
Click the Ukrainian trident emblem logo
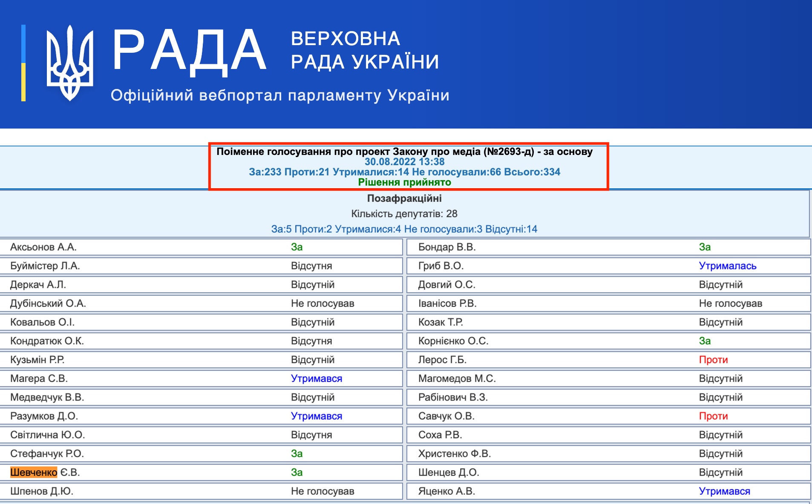click(x=70, y=63)
